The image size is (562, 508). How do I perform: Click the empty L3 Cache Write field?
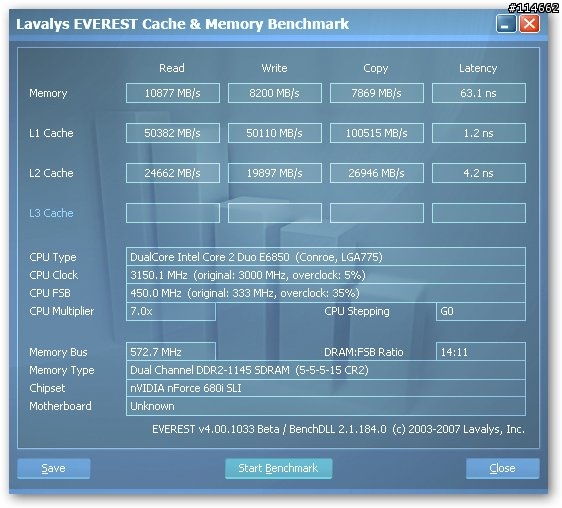tap(275, 213)
